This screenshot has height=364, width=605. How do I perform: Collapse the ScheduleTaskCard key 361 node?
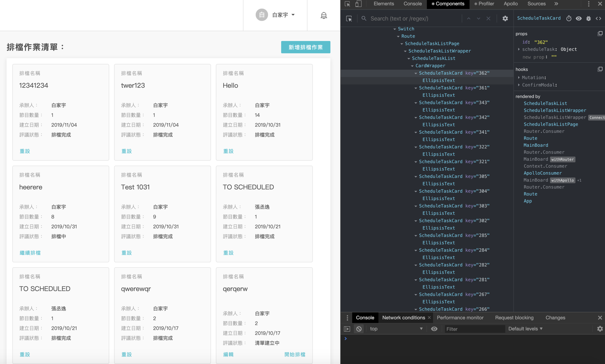point(416,88)
